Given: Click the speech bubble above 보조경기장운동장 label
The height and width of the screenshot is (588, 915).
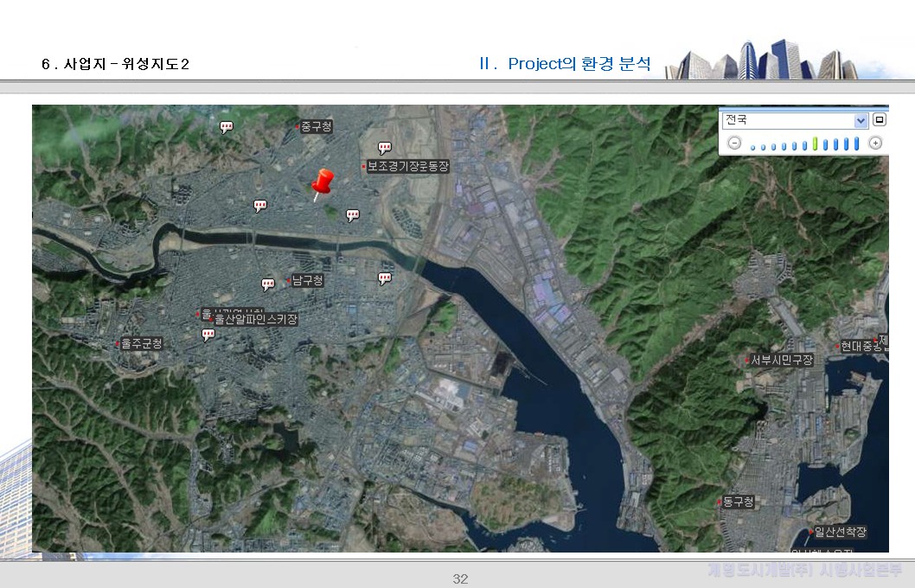Looking at the screenshot, I should tap(385, 148).
